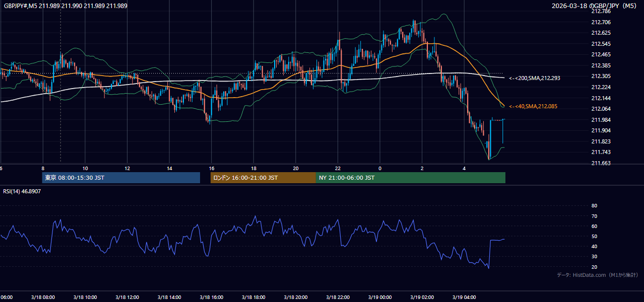Click the RSI(14) 46.8907 indicator label
Screen dimensions: 644x302
[22, 191]
